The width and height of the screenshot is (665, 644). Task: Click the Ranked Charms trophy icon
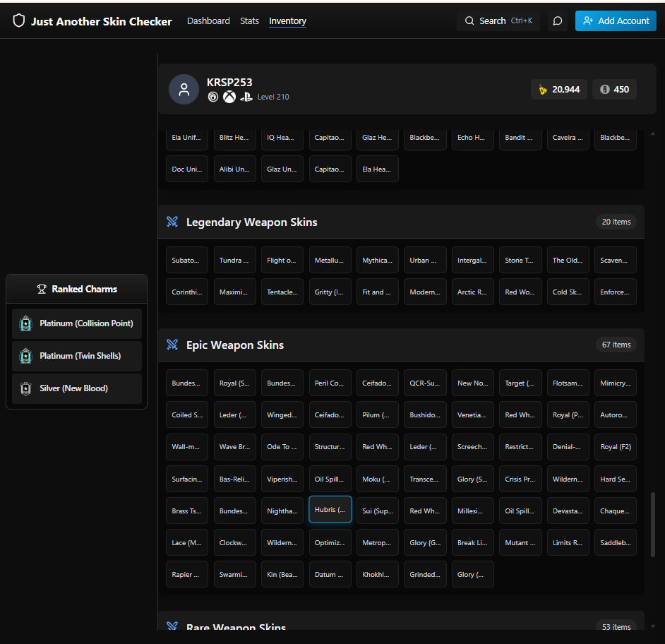(x=42, y=289)
